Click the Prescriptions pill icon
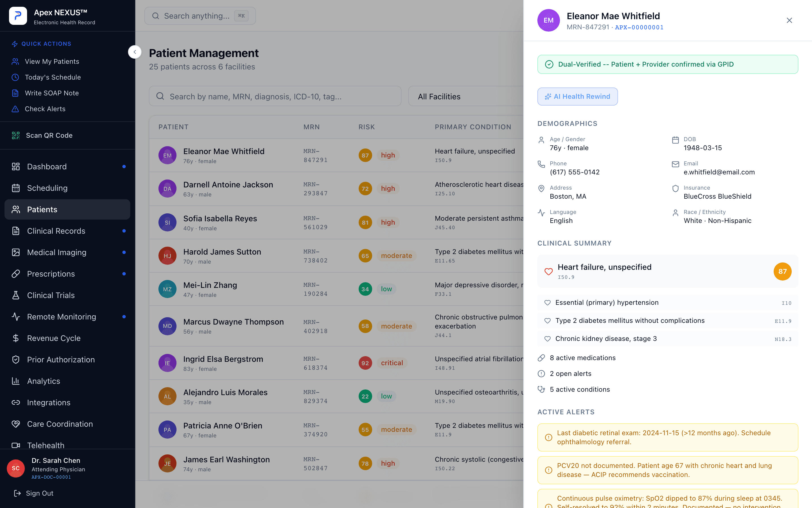Image resolution: width=812 pixels, height=508 pixels. point(16,274)
